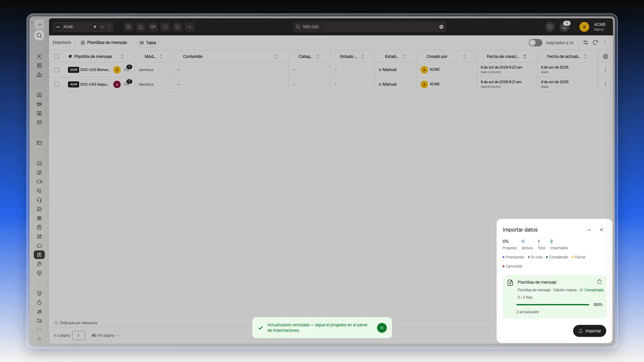This screenshot has width=644, height=362.
Task: Collapse the Importar datos panel chevron
Action: tap(589, 230)
